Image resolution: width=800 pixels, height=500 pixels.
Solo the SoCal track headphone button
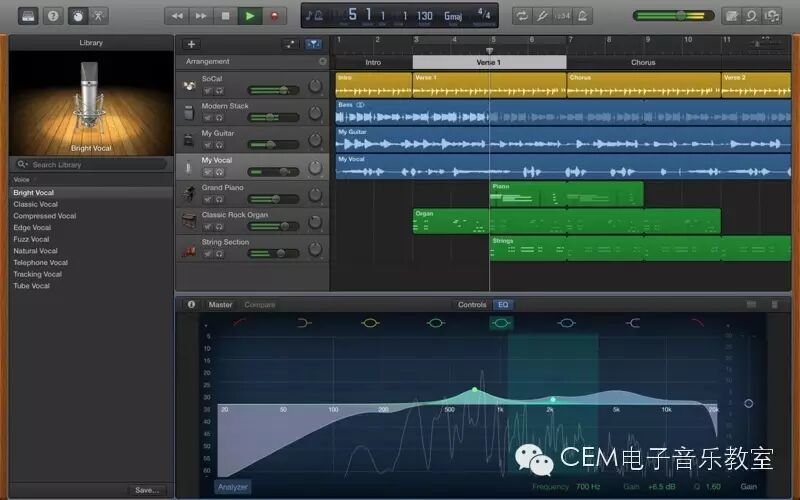coord(219,90)
